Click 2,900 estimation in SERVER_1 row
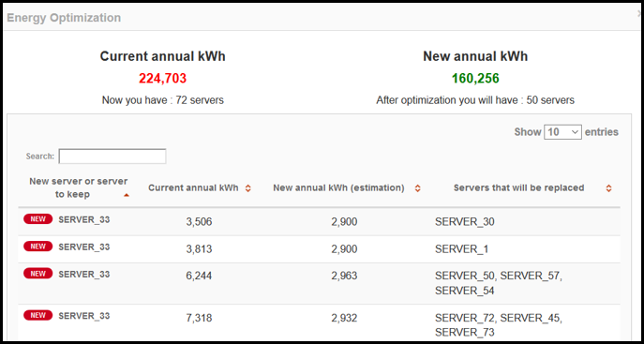Image resolution: width=644 pixels, height=344 pixels. tap(344, 249)
